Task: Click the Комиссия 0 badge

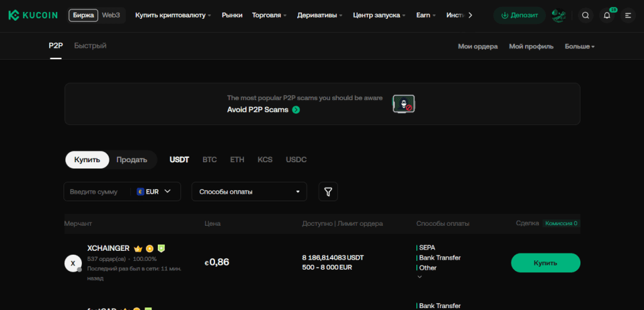Action: 561,223
